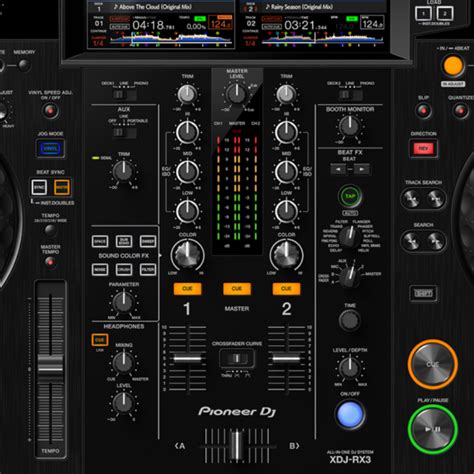Toggle channel 2 headphone CUE button
Screen dimensions: 474x474
point(286,289)
